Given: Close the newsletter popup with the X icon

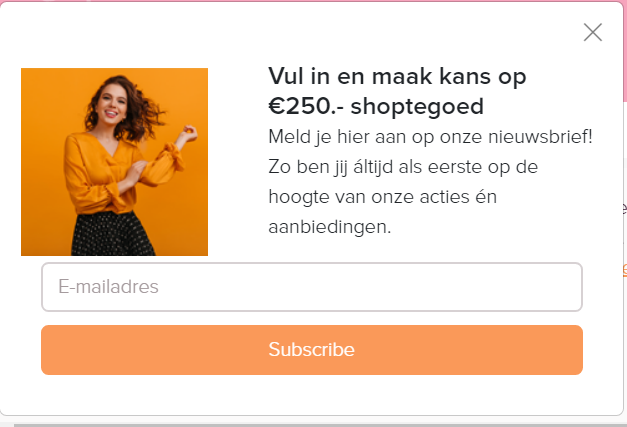Looking at the screenshot, I should pos(593,32).
